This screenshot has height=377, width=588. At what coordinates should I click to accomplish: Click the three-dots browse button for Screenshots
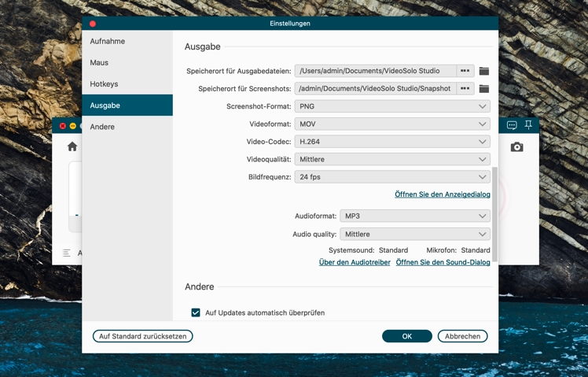point(465,89)
